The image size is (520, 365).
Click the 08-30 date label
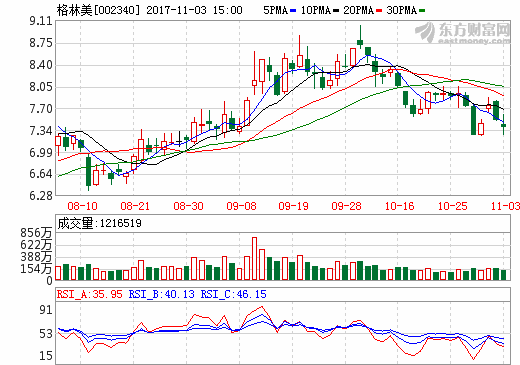coord(188,206)
